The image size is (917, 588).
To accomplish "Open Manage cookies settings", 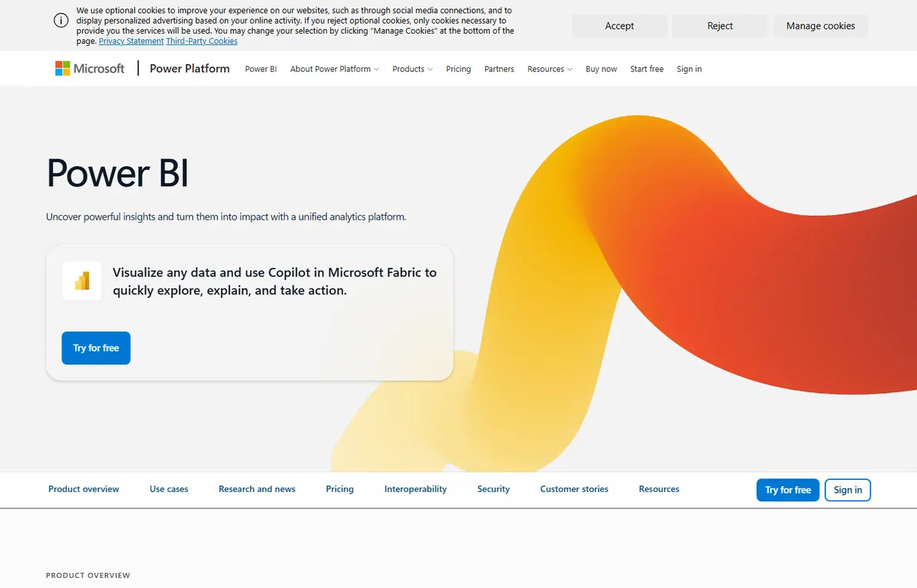I will pos(820,26).
